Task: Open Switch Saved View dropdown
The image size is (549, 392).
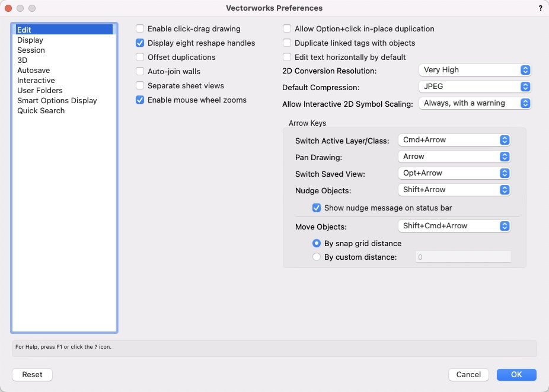Action: click(454, 173)
